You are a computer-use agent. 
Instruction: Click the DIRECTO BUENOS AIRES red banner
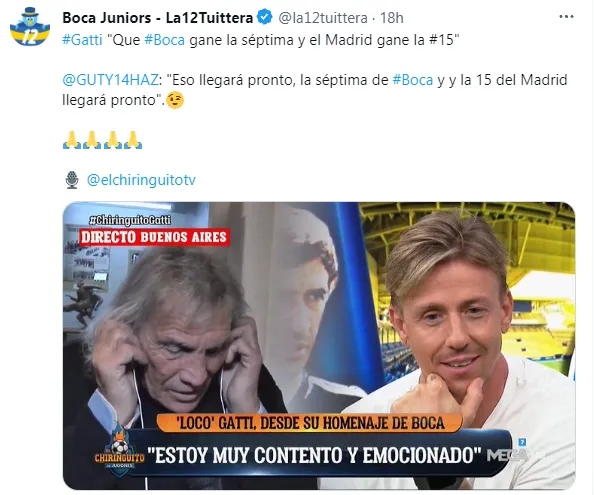(154, 237)
